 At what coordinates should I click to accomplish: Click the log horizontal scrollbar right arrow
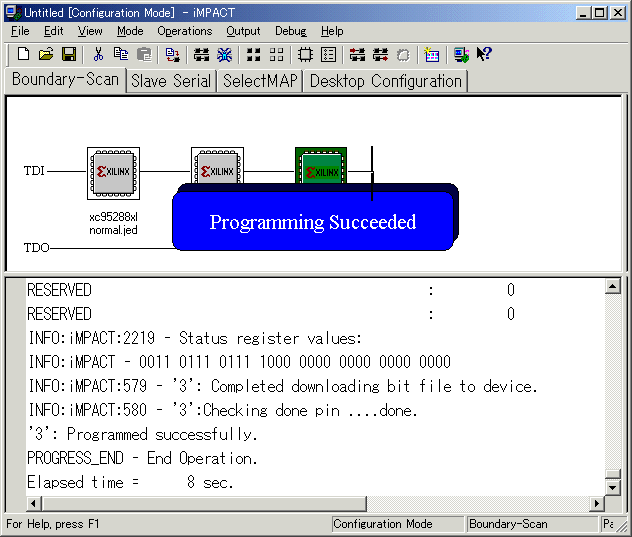click(597, 504)
